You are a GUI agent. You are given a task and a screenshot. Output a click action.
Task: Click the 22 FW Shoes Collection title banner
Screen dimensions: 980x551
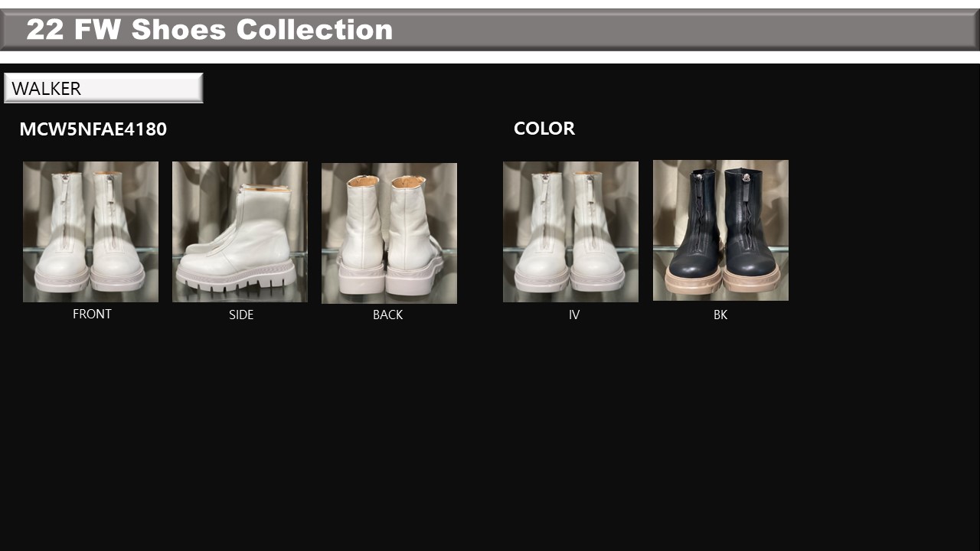coord(490,30)
